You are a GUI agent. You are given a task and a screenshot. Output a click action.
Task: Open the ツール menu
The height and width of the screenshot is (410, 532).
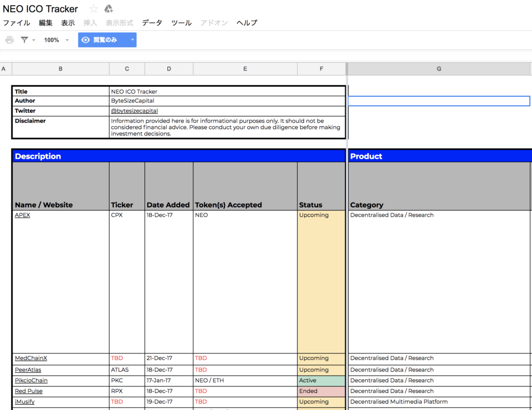pos(181,23)
